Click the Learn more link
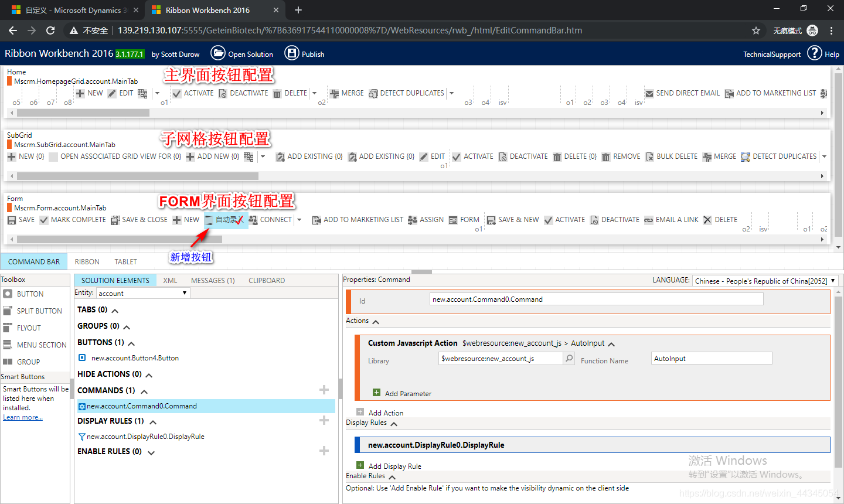Viewport: 844px width, 504px height. point(23,417)
